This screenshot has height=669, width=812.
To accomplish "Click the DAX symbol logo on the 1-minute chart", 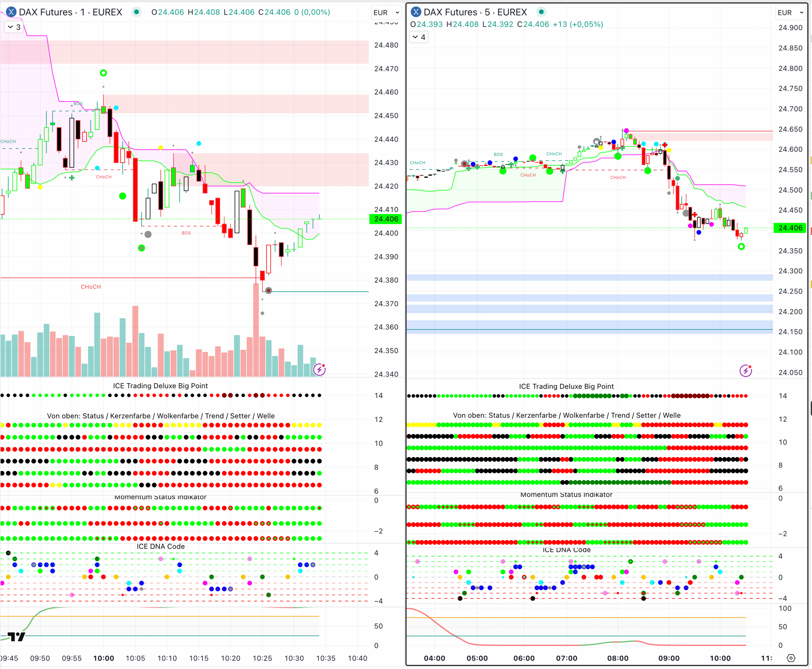I will [11, 12].
